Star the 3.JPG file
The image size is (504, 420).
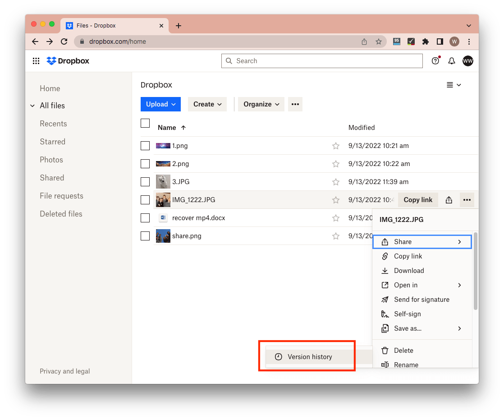[x=335, y=182]
